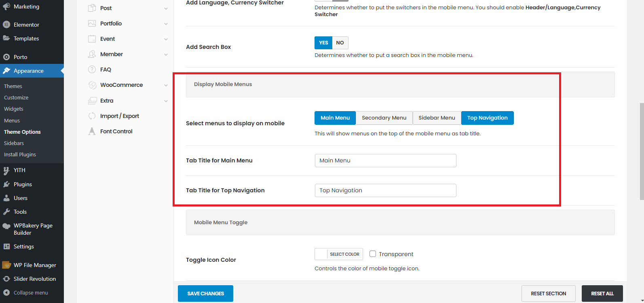Image resolution: width=644 pixels, height=303 pixels.
Task: Expand the Member section chevron
Action: click(166, 55)
